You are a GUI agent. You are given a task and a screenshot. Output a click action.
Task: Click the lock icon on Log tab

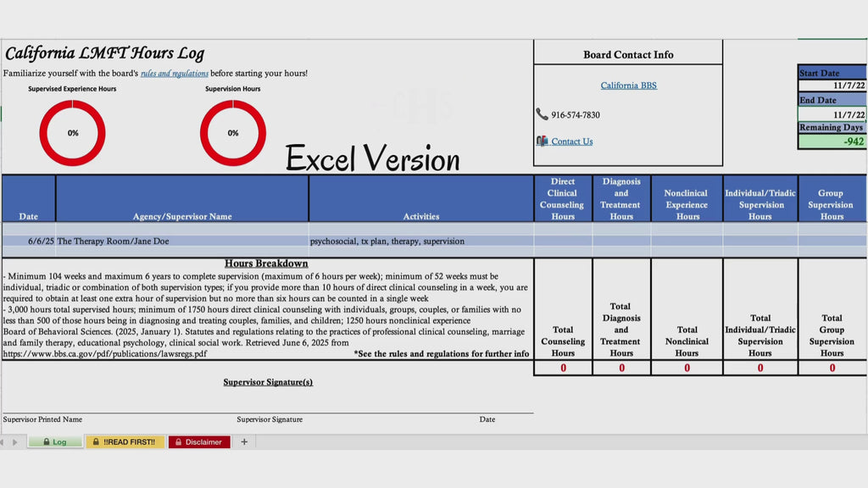point(47,441)
